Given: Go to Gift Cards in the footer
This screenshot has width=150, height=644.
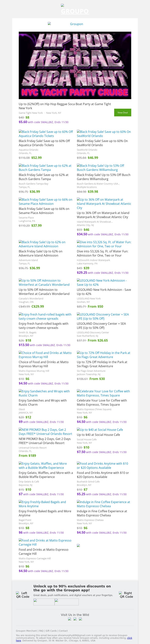Looking at the screenshot, I should coord(51,631).
